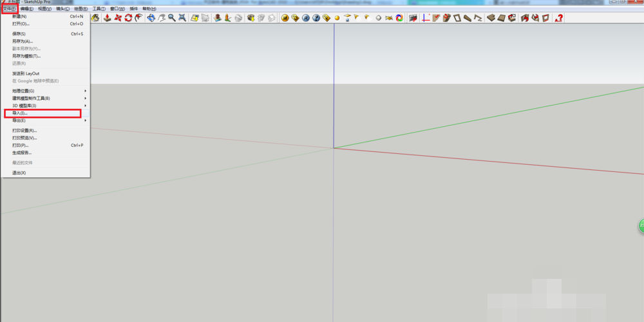Open the 帮助(H) Help menu
The width and height of the screenshot is (644, 322).
[149, 8]
